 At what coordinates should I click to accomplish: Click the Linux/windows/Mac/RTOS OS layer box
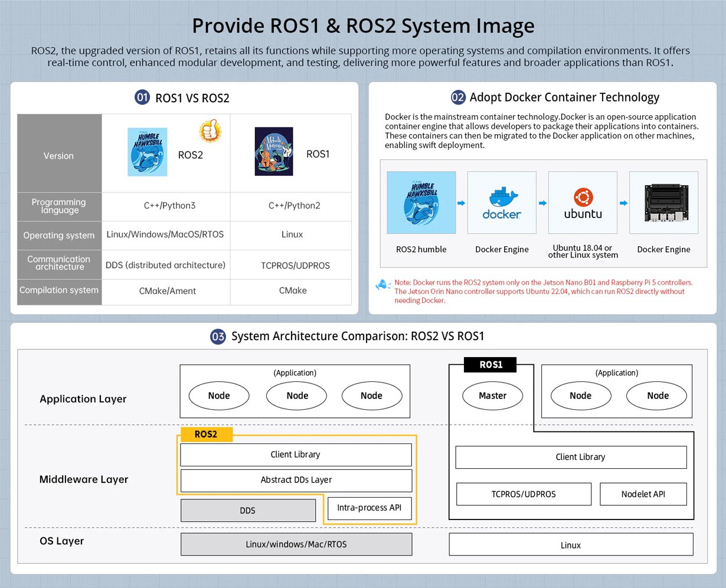click(x=296, y=544)
